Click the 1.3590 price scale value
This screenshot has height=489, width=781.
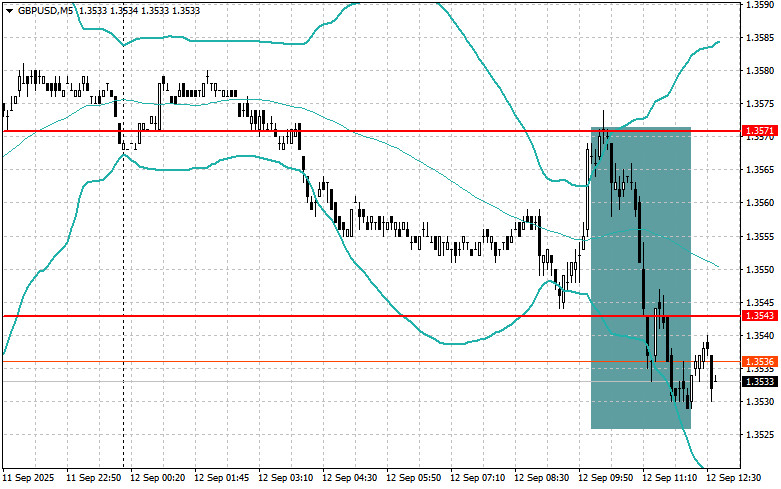click(x=760, y=4)
